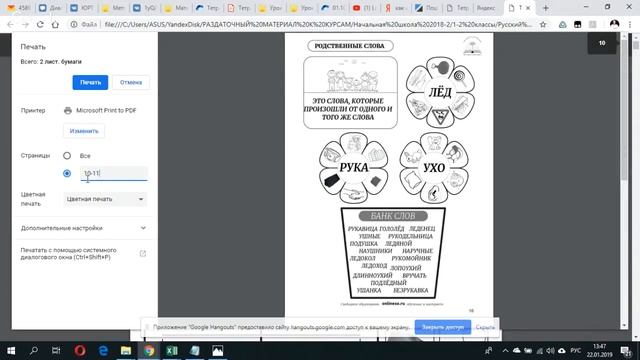The image size is (640, 360).
Task: Switch to Chrome on the taskbar
Action: (149, 351)
